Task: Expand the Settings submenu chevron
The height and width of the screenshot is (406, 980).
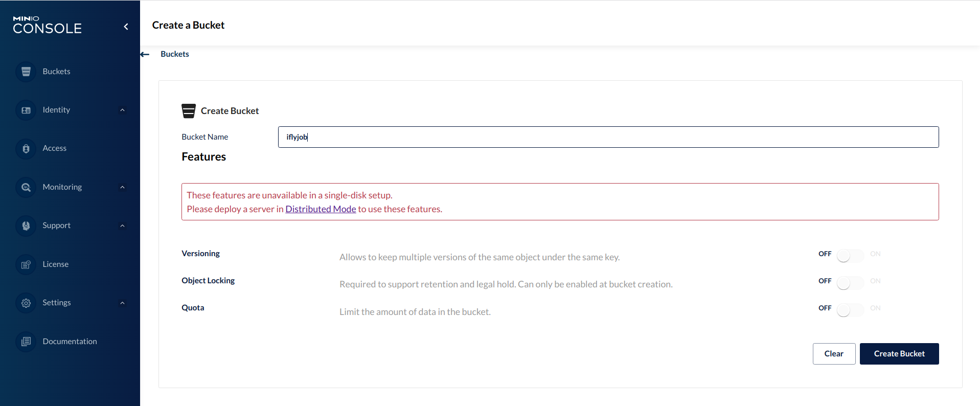Action: coord(122,303)
